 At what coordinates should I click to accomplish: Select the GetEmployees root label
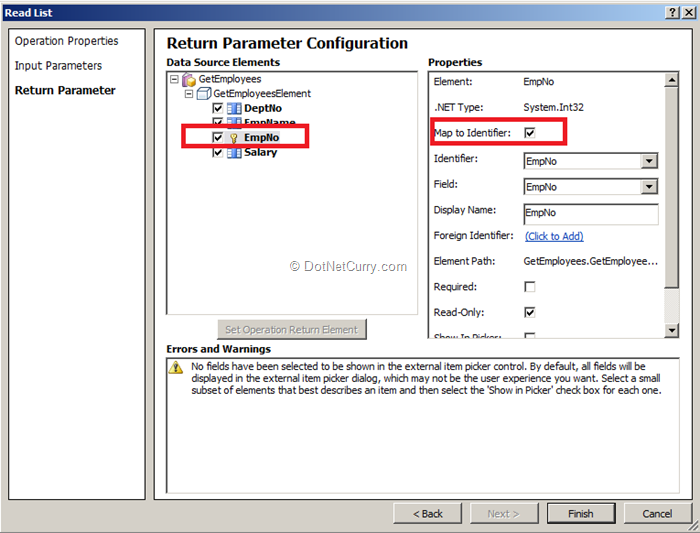[230, 79]
